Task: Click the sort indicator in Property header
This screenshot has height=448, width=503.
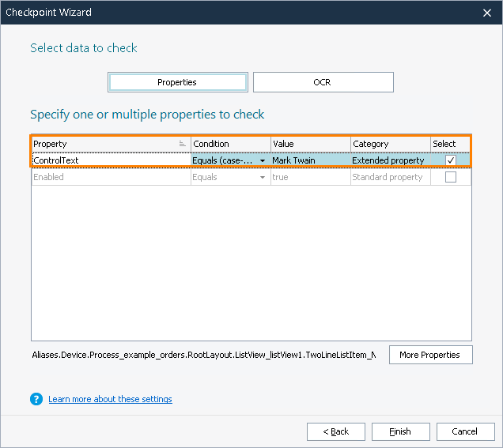Action: 183,144
